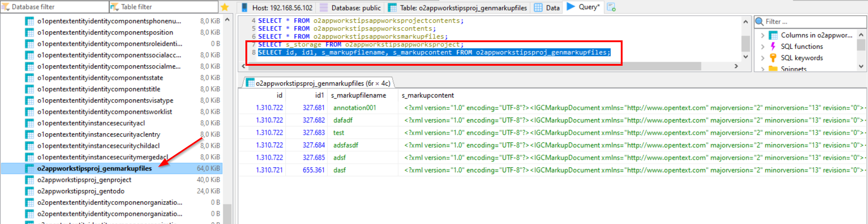The image size is (868, 224).
Task: Click the table icon beside o2appworkstipsproj_gentodo
Action: click(x=29, y=191)
